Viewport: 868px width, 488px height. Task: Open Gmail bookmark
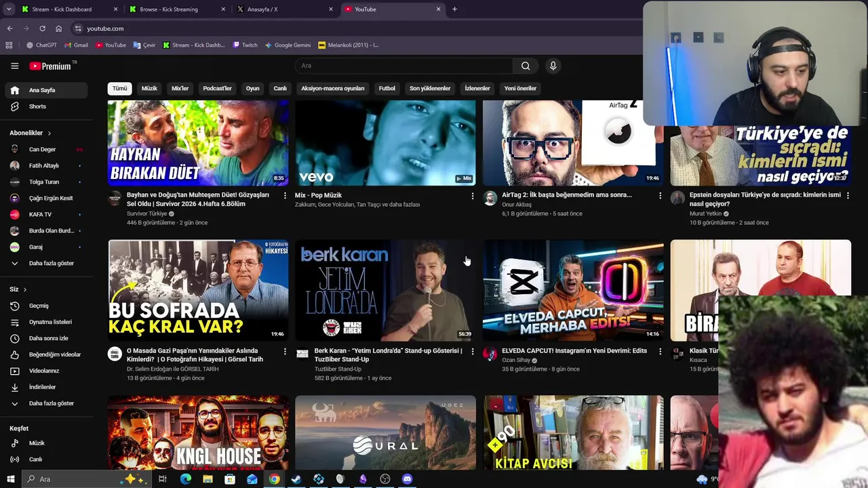tap(76, 45)
